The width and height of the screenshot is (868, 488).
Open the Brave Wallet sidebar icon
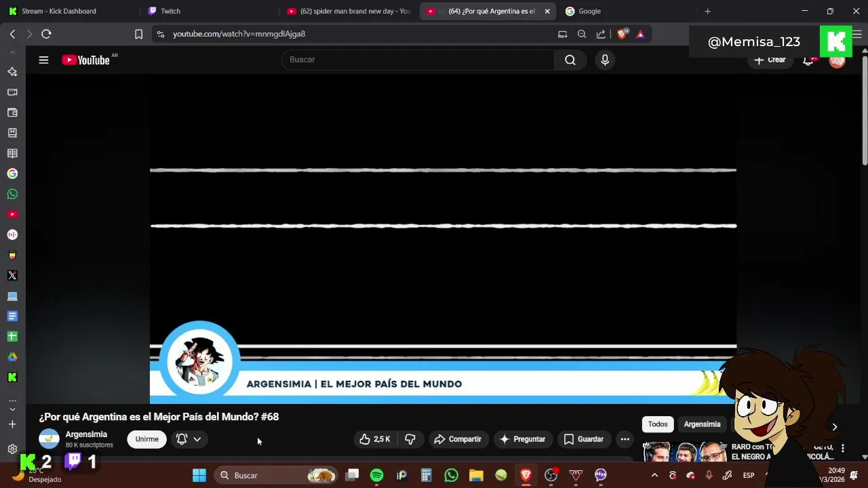pyautogui.click(x=12, y=113)
